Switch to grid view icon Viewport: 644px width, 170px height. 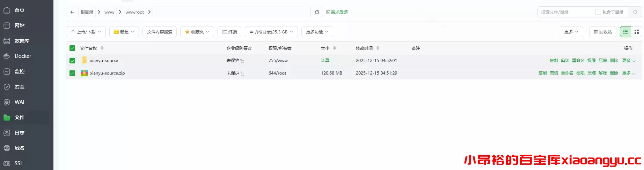[x=637, y=32]
